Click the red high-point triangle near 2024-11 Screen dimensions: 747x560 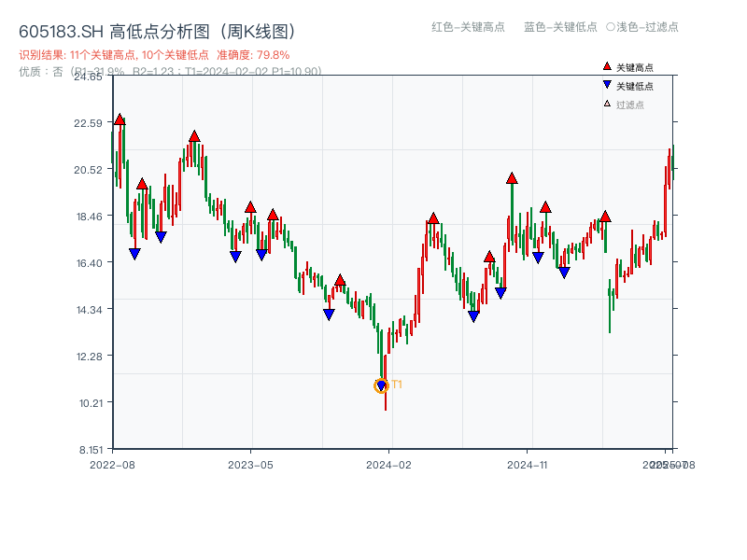512,178
